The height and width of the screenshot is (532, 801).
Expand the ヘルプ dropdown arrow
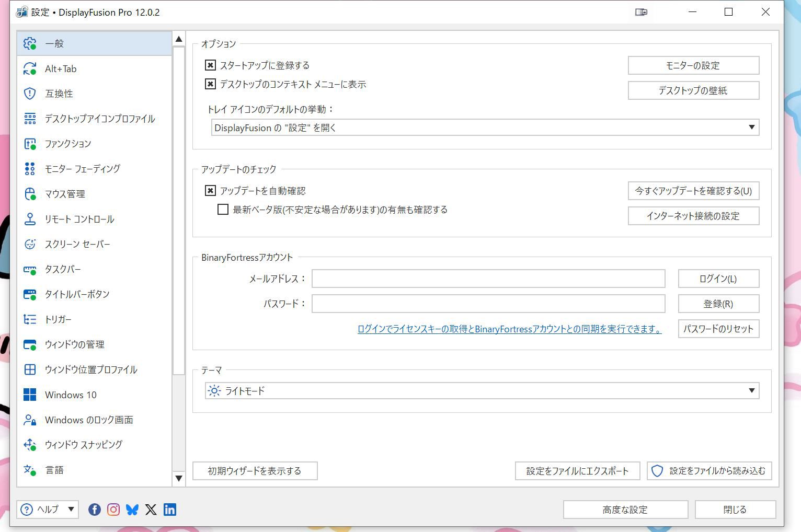[70, 510]
